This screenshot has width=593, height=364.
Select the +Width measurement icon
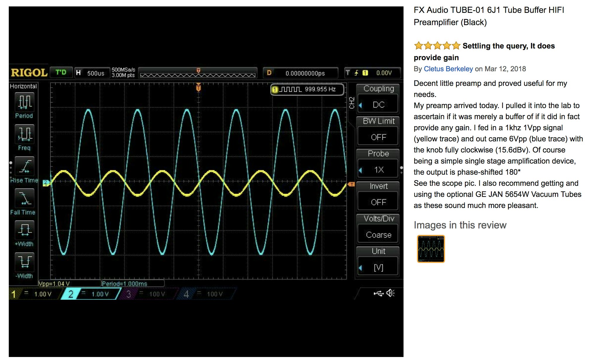point(25,230)
